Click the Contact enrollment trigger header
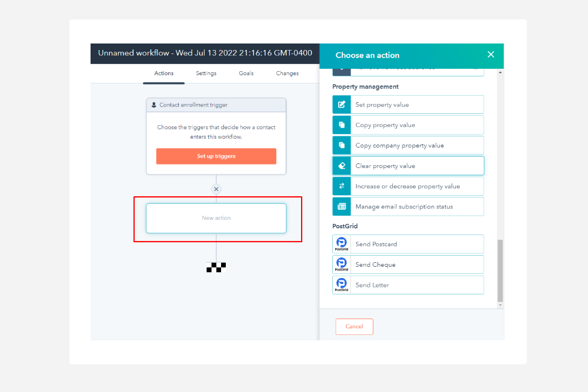Screen dimensions: 588x392 point(216,105)
